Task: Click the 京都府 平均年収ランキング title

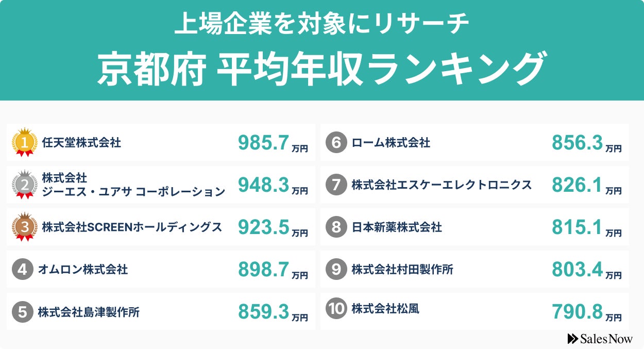Action: point(320,68)
